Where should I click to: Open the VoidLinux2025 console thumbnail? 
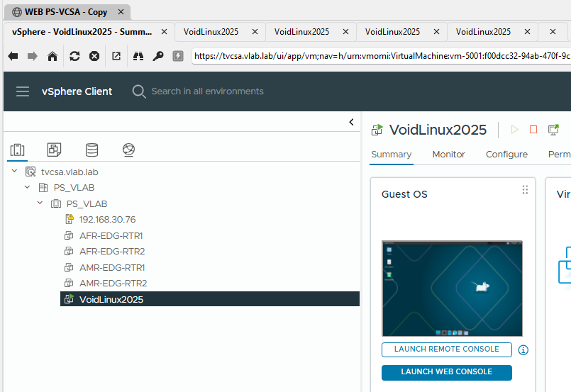click(x=452, y=289)
